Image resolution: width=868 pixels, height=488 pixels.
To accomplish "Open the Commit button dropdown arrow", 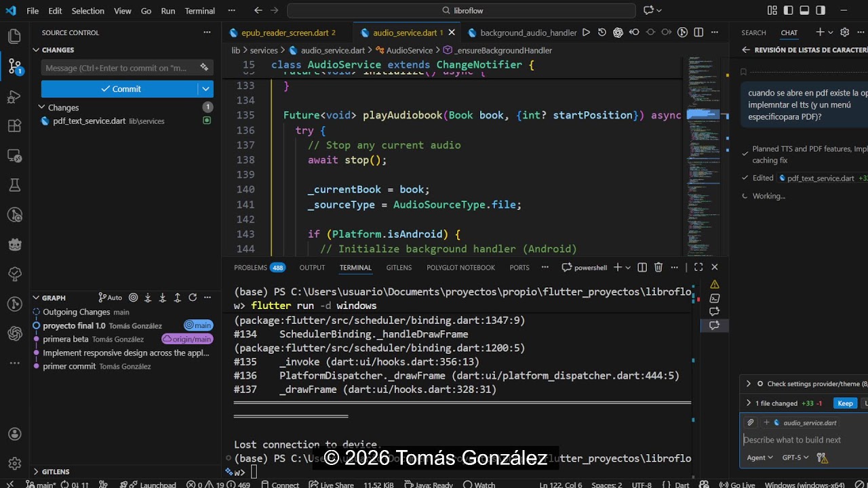I will pos(205,89).
